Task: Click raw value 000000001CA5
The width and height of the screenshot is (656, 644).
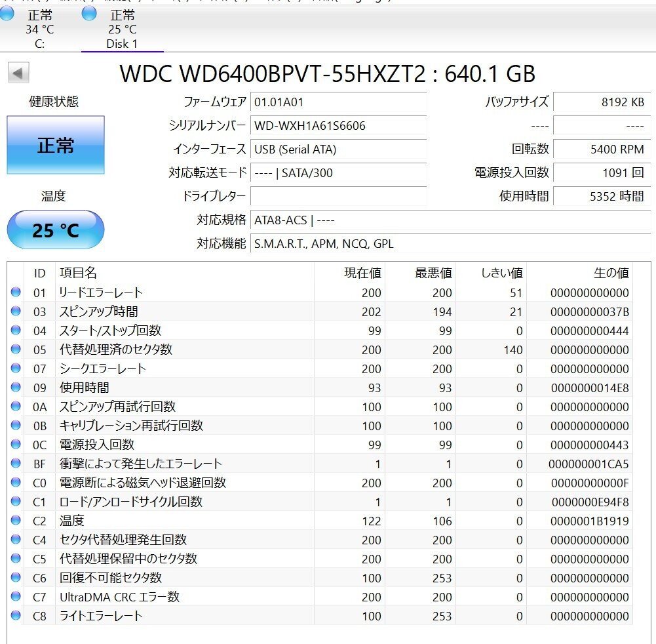Action: (x=588, y=464)
